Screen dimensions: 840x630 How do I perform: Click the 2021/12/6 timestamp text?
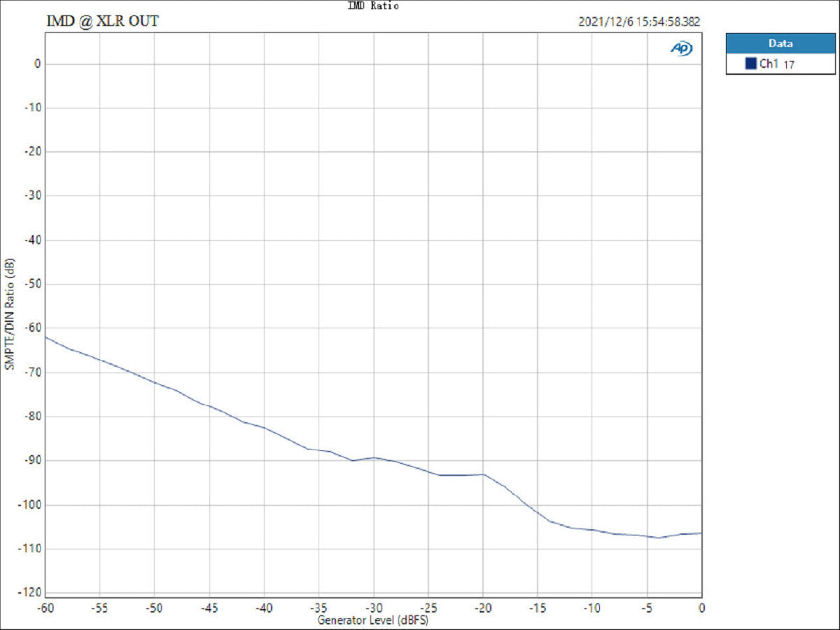point(638,22)
